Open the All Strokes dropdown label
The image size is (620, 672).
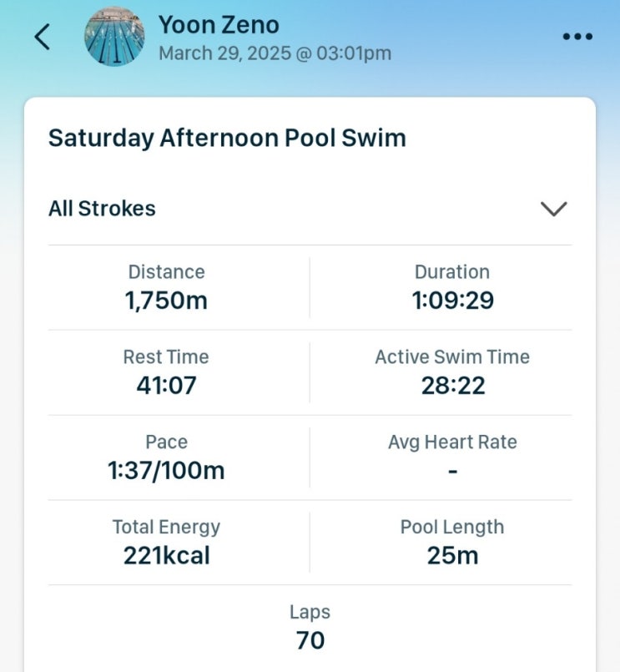point(102,209)
